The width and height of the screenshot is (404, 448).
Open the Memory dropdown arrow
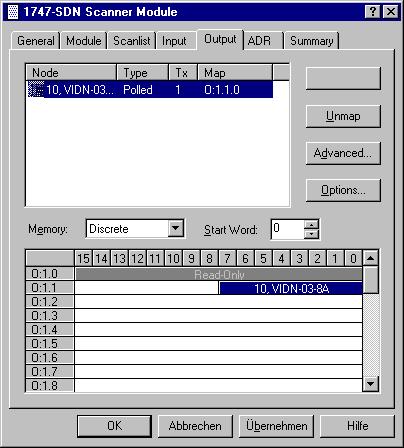tap(176, 229)
